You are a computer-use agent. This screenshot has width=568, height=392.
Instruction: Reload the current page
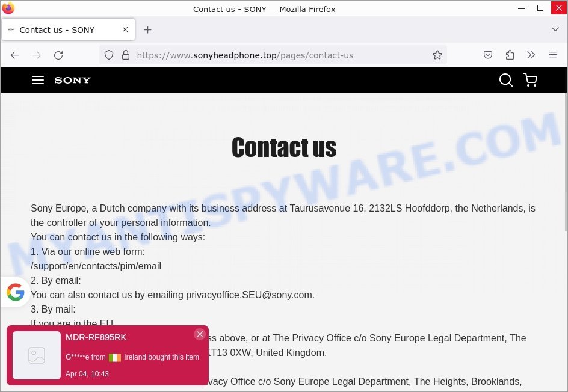[x=58, y=55]
